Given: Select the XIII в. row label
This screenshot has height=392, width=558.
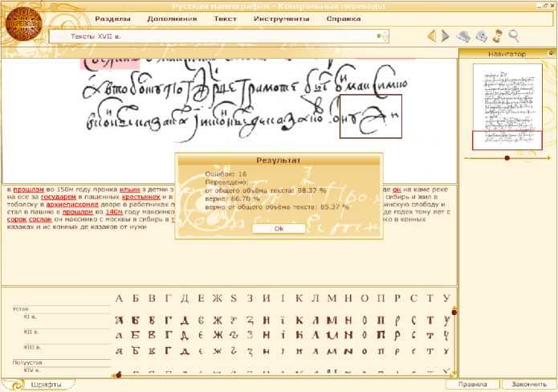Looking at the screenshot, I should click(x=31, y=347).
